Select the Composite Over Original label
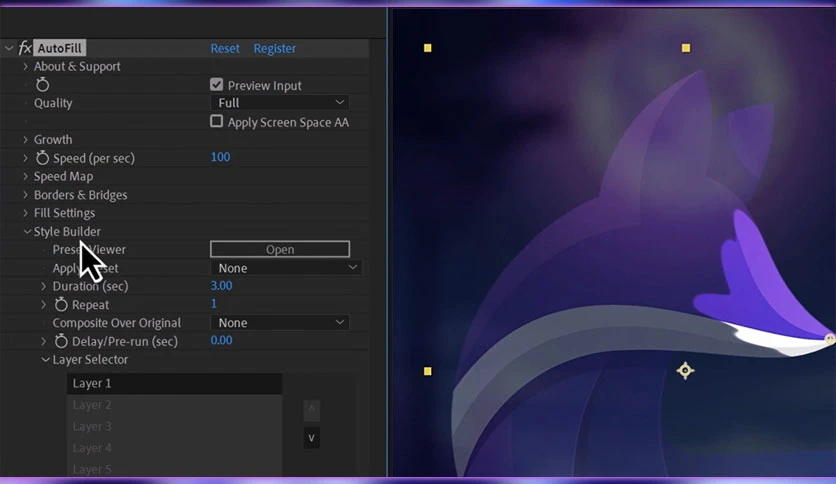836x484 pixels. [117, 324]
